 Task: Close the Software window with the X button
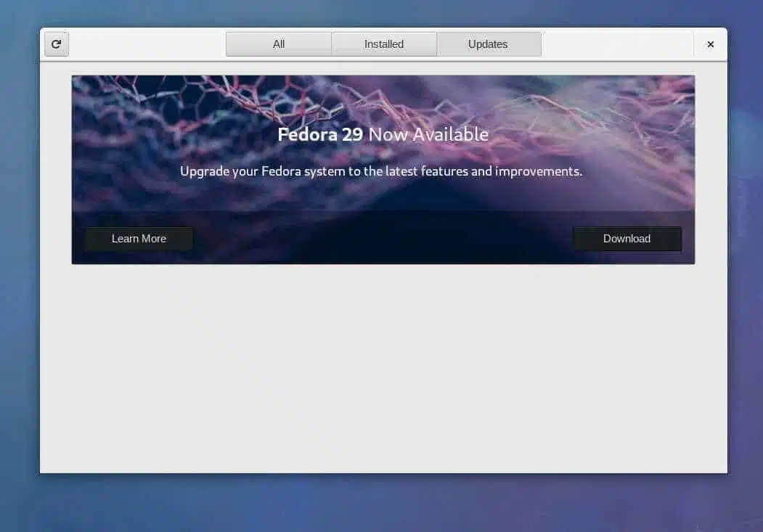point(710,44)
